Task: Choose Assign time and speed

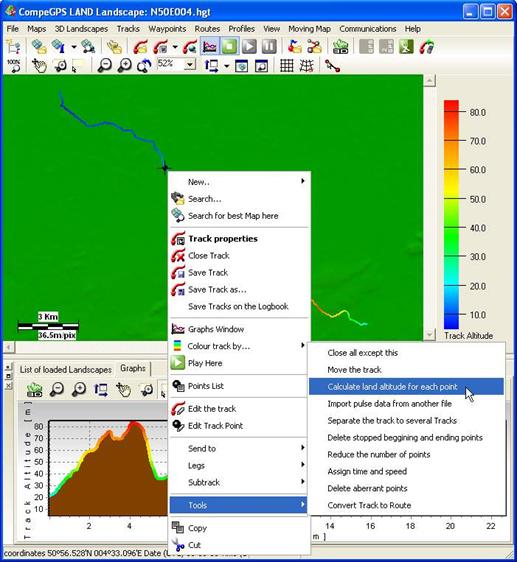Action: click(x=406, y=471)
